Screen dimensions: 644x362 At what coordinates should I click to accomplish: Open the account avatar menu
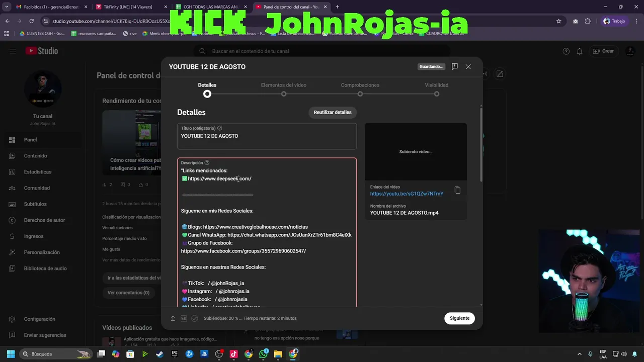click(630, 51)
